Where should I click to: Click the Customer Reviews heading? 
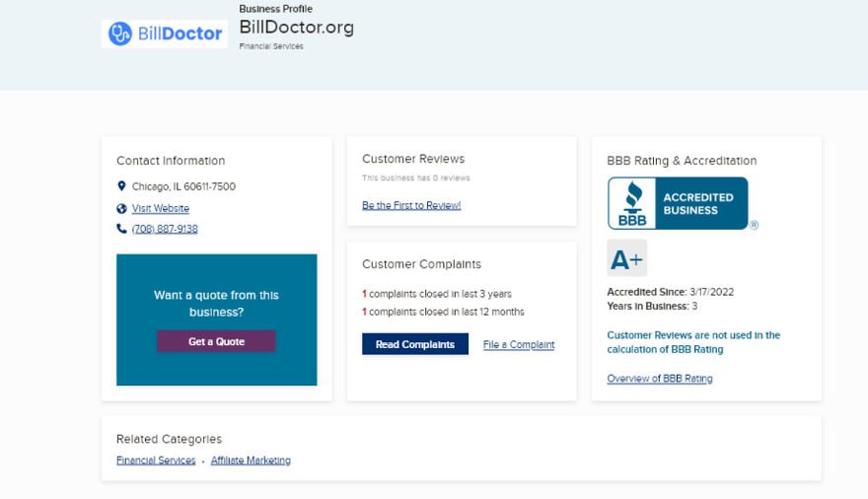(x=413, y=159)
